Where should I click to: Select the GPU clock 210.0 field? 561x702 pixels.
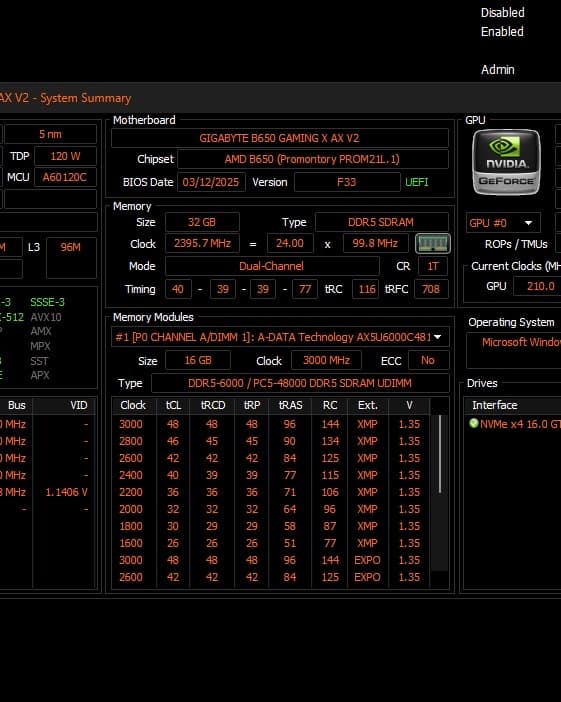537,286
